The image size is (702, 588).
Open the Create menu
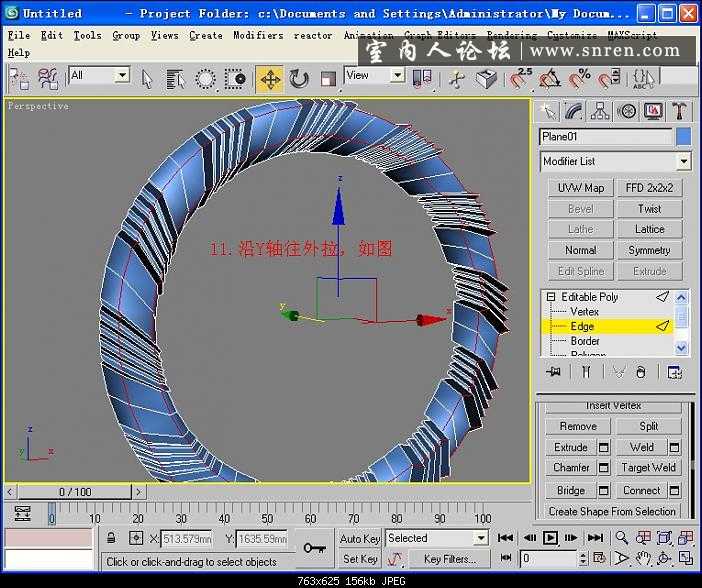click(x=205, y=35)
